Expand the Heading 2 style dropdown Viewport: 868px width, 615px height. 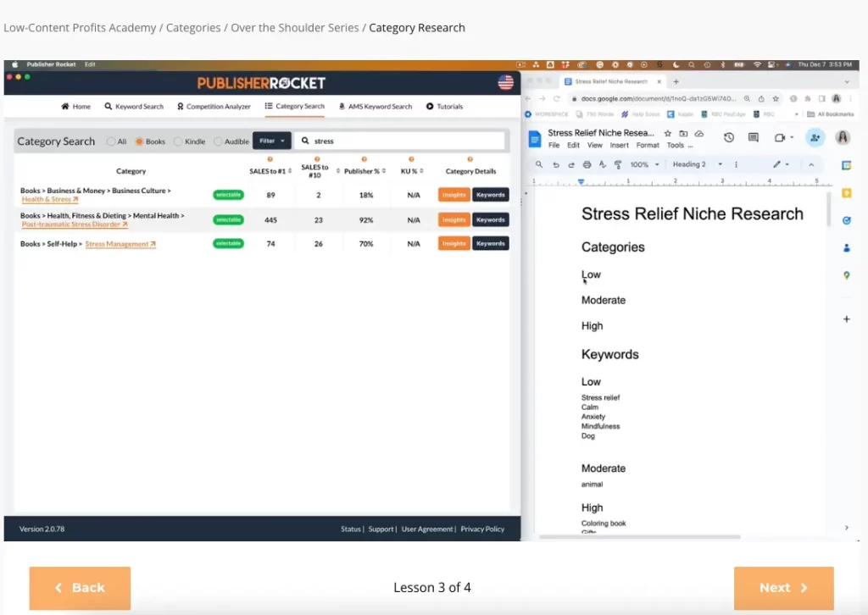pyautogui.click(x=698, y=164)
